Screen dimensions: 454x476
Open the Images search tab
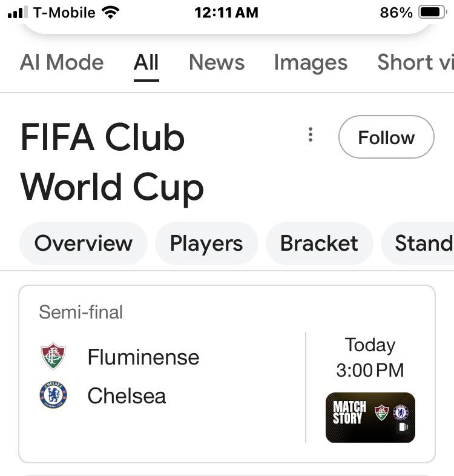(311, 63)
